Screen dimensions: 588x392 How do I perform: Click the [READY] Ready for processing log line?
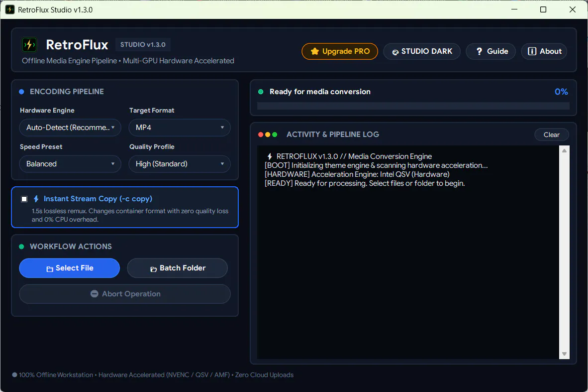tap(365, 183)
